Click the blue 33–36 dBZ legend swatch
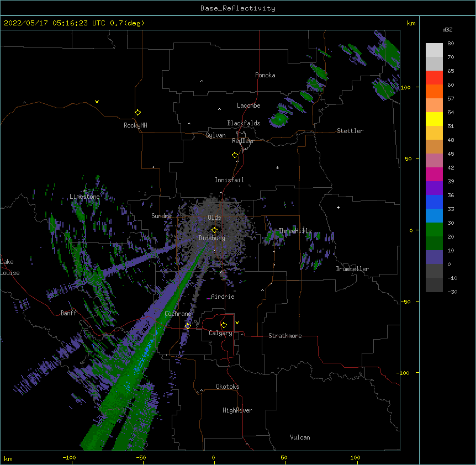The width and height of the screenshot is (476, 465). (x=434, y=202)
